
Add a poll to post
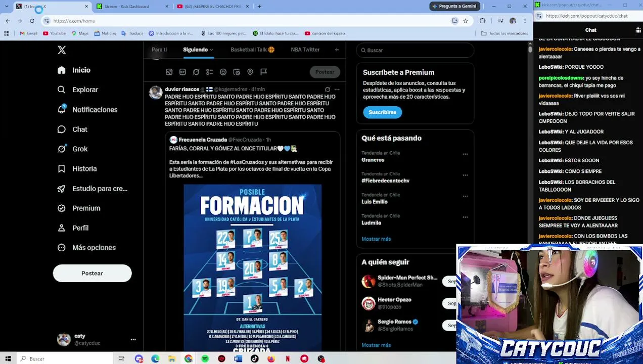click(x=209, y=72)
